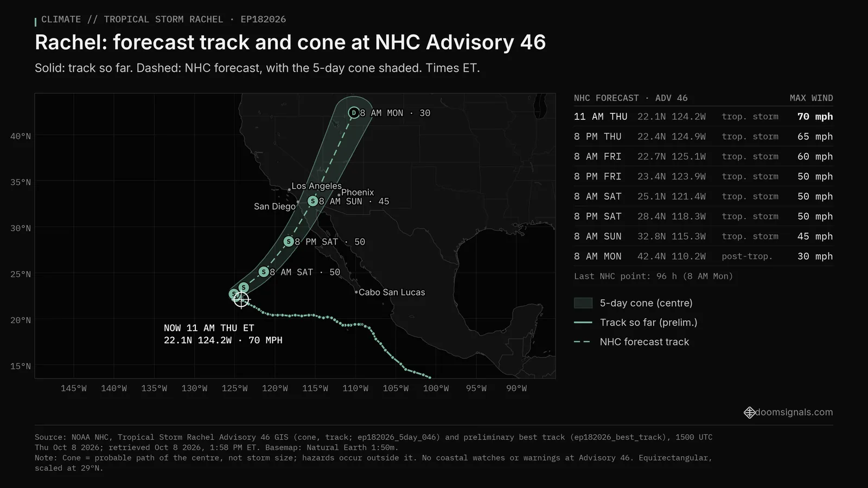Viewport: 868px width, 488px height.
Task: Click the Solid/Dashed subtitle description
Action: click(x=257, y=68)
